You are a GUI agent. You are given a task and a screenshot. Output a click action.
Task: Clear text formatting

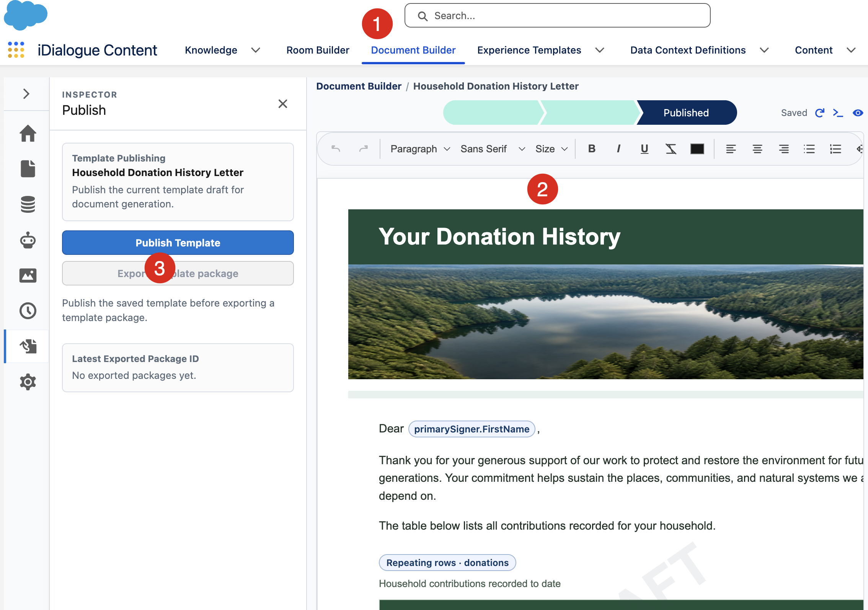[671, 149]
